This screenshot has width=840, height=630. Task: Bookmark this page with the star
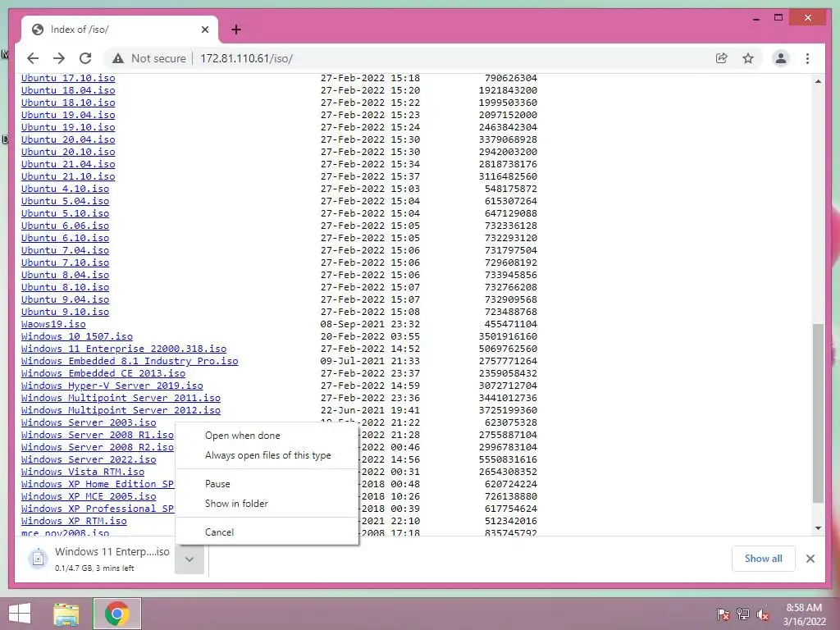click(748, 58)
